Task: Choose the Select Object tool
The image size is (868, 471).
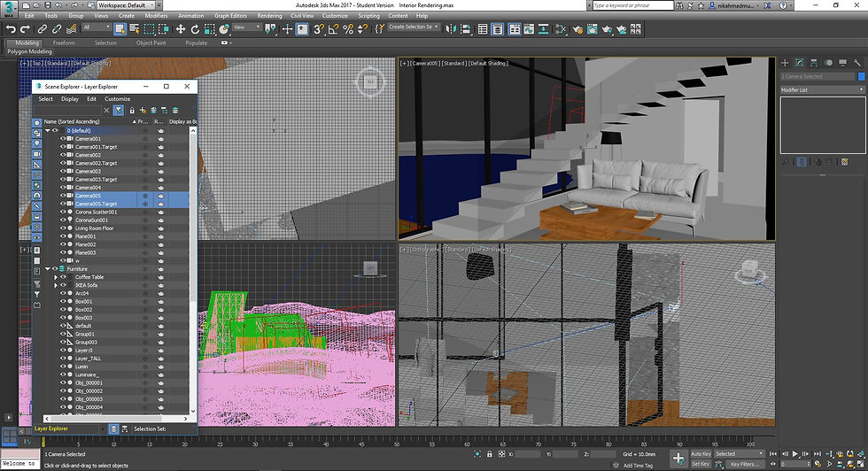Action: [120, 29]
